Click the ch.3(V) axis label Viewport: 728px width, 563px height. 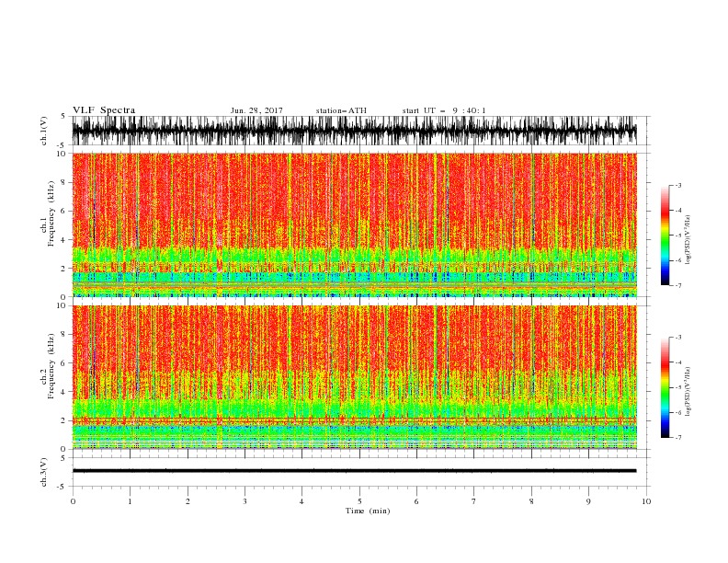44,472
